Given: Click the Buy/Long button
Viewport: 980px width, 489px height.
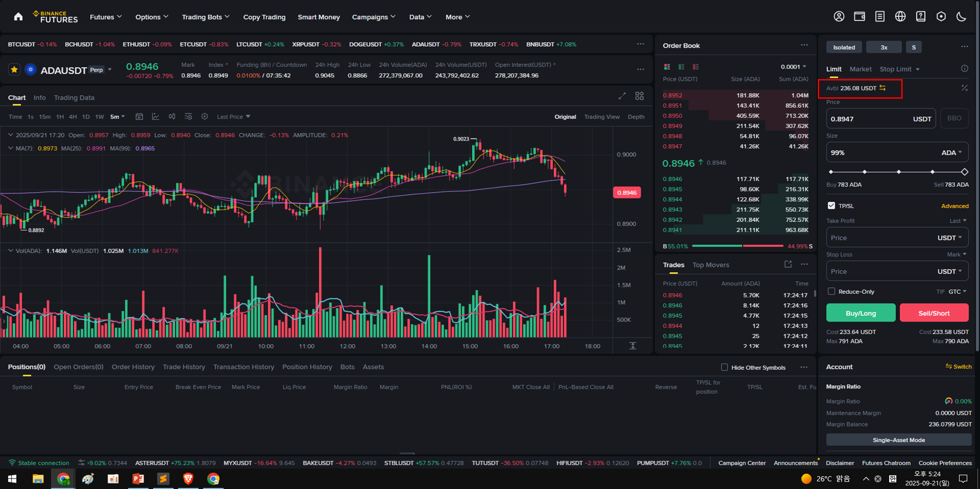Looking at the screenshot, I should pyautogui.click(x=860, y=313).
